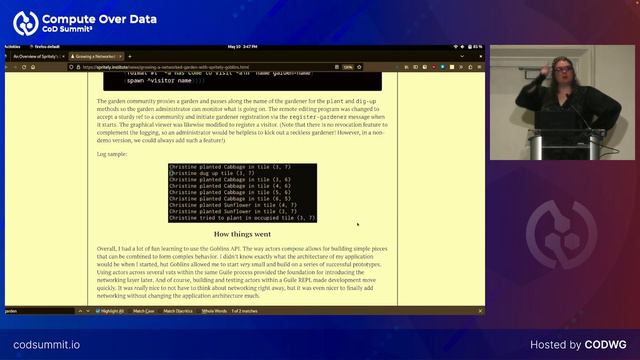The height and width of the screenshot is (360, 640).
Task: Click the find bar search field
Action: coord(40,311)
